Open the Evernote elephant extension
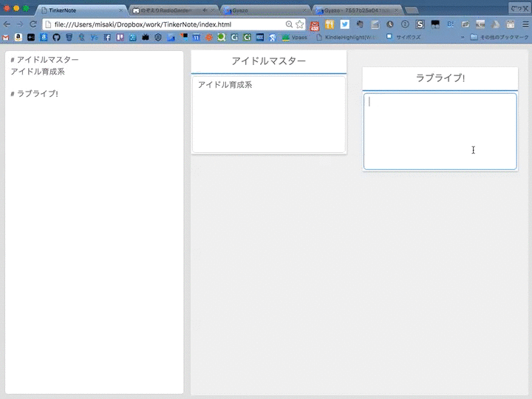This screenshot has height=399, width=532. pos(360,24)
